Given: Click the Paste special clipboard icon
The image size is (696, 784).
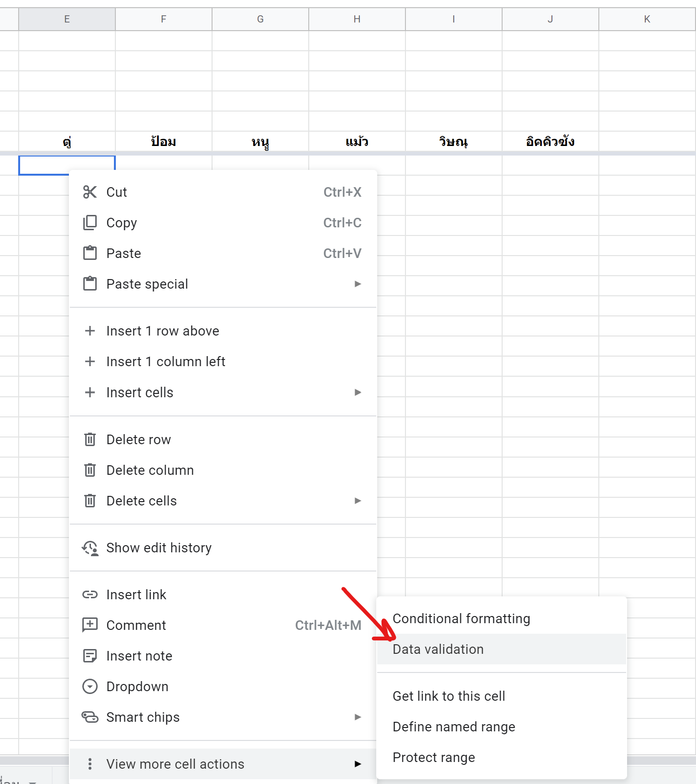Looking at the screenshot, I should click(90, 284).
